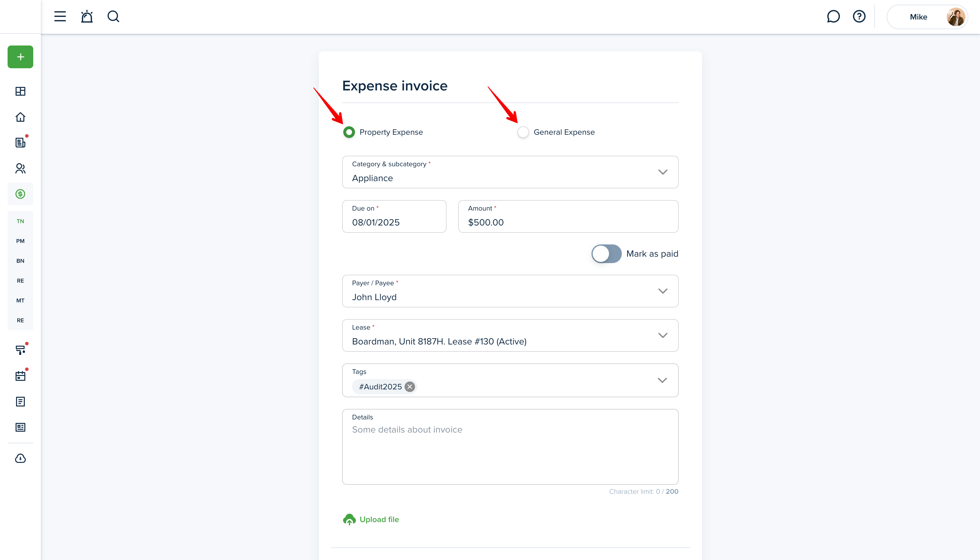Click the green plus add button
The height and width of the screenshot is (560, 980).
20,57
